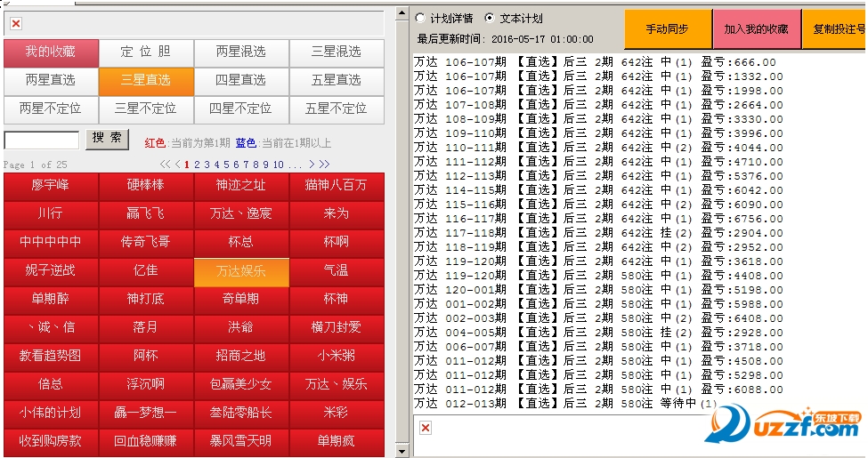868x458 pixels.
Task: Select the 猫神八百万 plan button
Action: point(337,185)
